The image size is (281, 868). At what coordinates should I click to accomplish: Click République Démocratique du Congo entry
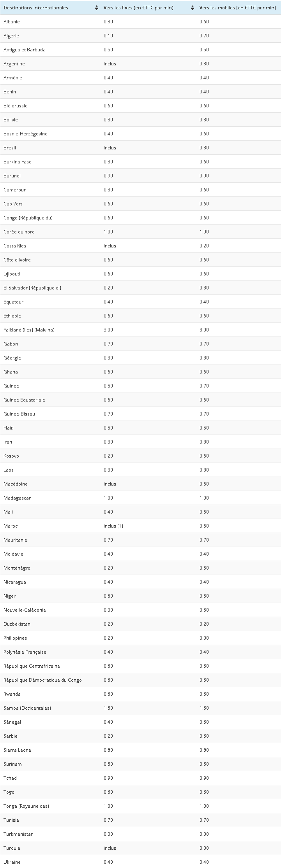[x=42, y=680]
